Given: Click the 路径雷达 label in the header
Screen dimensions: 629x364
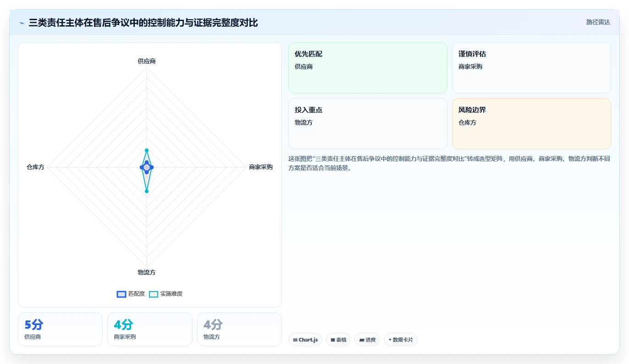Looking at the screenshot, I should (x=598, y=22).
